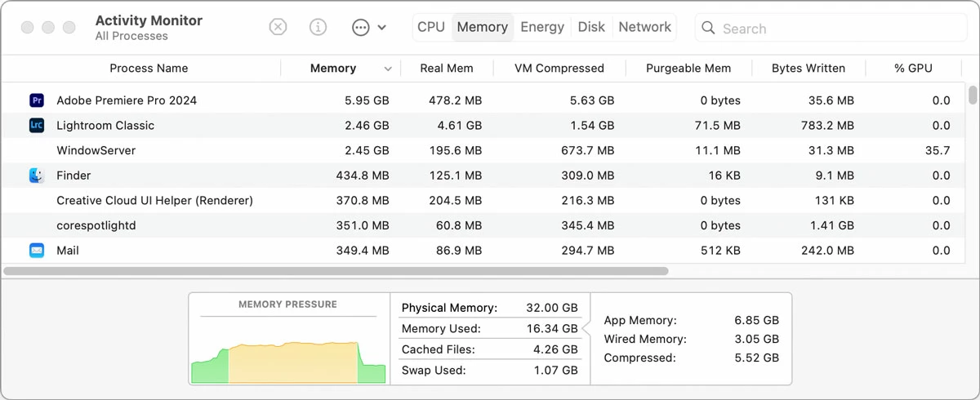Open the Energy tab
Screen dimensions: 980x400
[x=542, y=27]
